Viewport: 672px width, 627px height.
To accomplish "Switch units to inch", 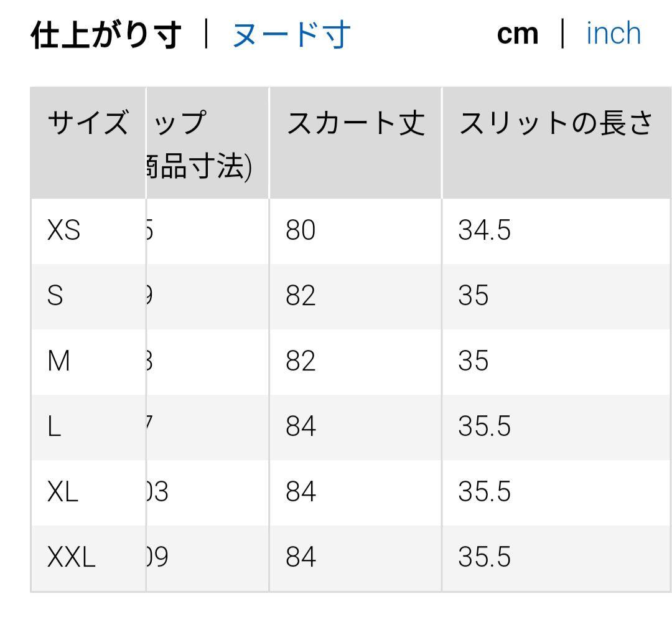I will click(614, 34).
